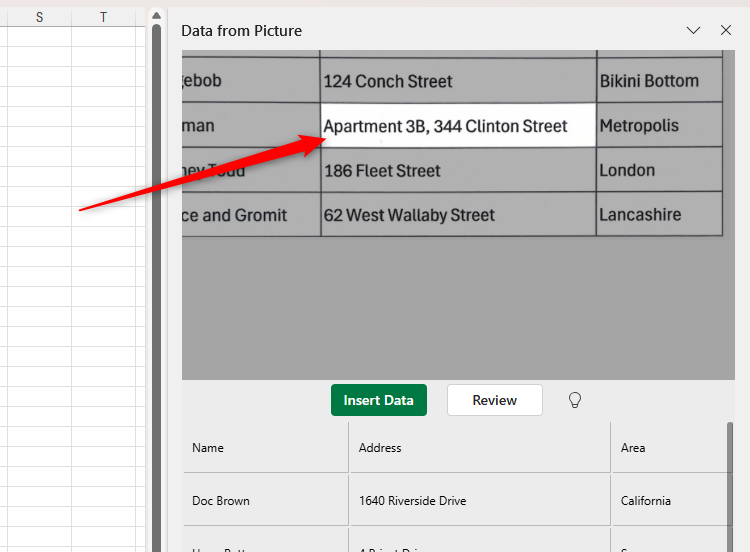Screen dimensions: 750x552
Task: Click the Doc Brown data cell
Action: (x=266, y=500)
